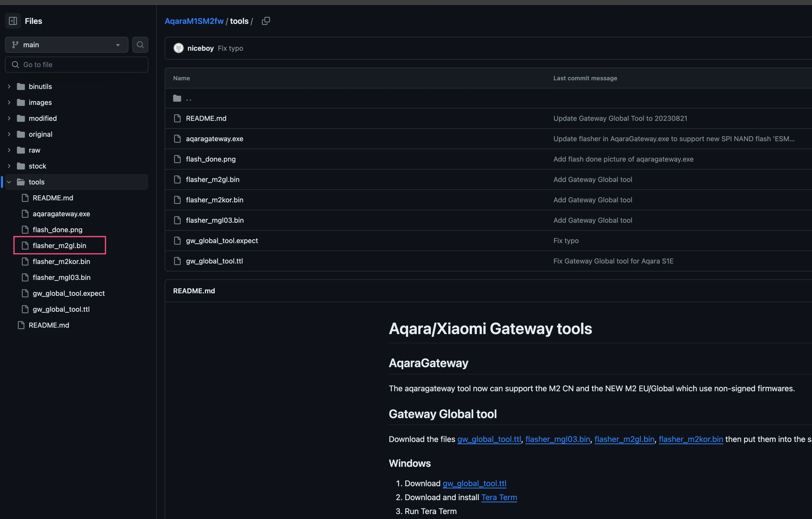
Task: Open gw_global_tool.expect in the file table
Action: click(222, 241)
